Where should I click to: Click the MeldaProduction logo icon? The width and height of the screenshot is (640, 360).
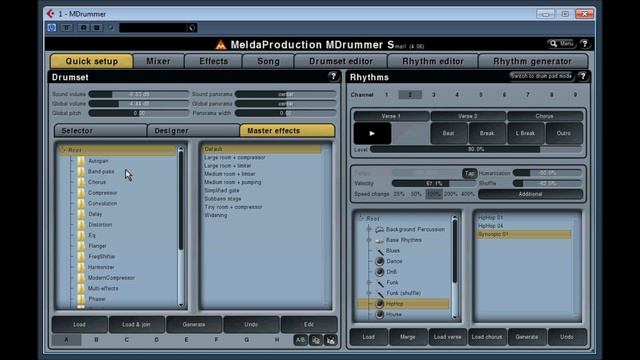click(x=221, y=44)
